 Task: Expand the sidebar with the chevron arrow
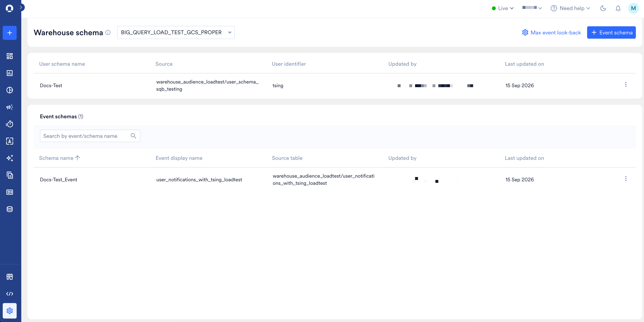tap(21, 8)
